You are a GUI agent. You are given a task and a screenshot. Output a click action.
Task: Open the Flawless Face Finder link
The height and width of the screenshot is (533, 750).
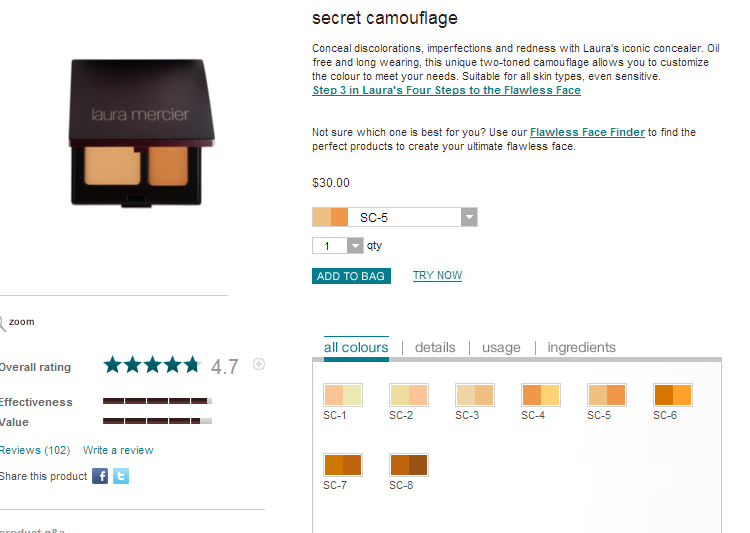(587, 133)
